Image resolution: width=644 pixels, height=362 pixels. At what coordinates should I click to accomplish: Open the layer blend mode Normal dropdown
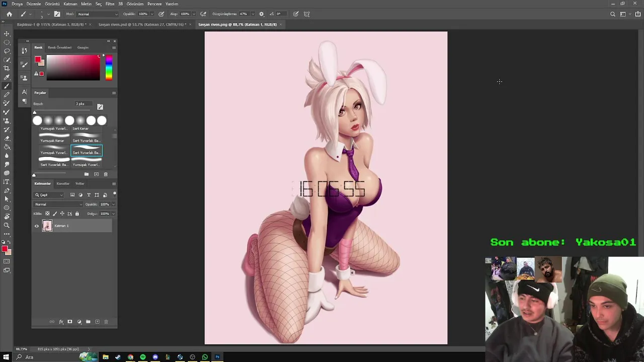[58, 205]
